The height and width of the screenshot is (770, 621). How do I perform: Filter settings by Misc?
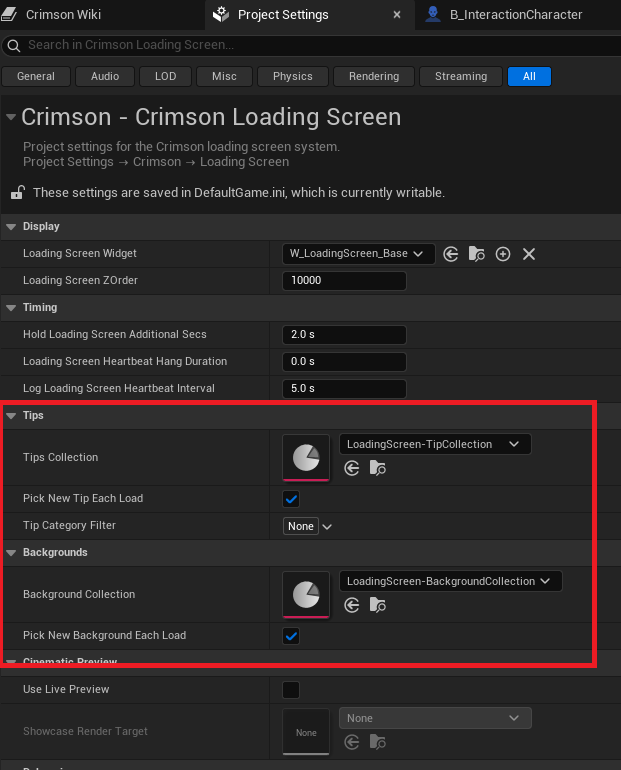pyautogui.click(x=224, y=76)
